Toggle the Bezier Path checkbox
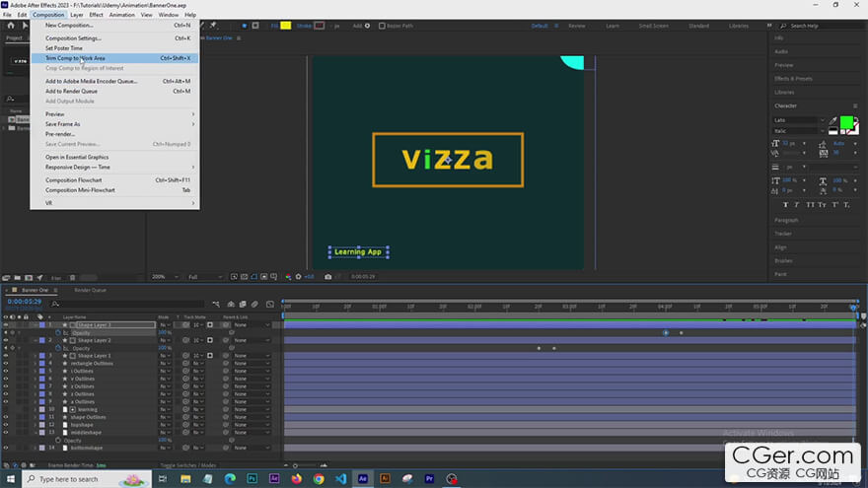The width and height of the screenshot is (868, 488). click(382, 26)
